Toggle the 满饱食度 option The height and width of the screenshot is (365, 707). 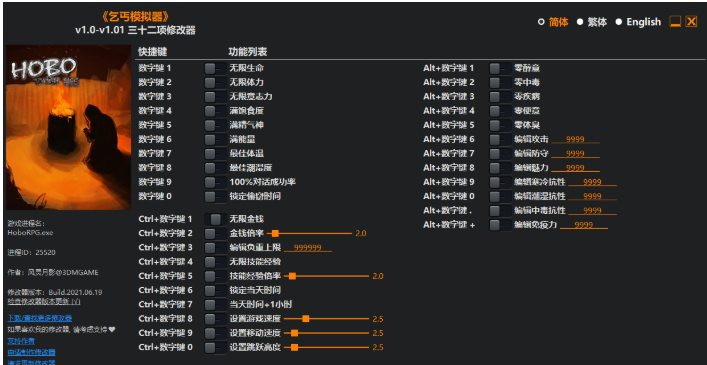click(215, 111)
